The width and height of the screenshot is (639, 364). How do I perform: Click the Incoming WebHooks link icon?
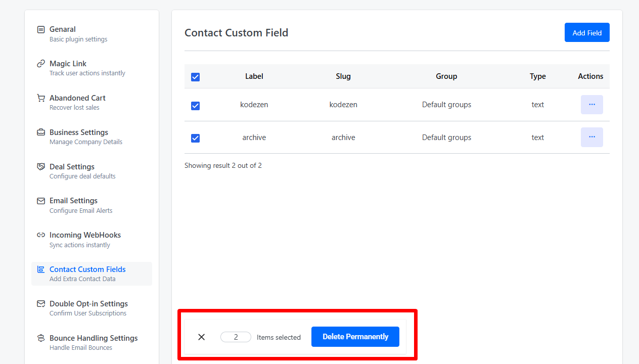point(41,235)
